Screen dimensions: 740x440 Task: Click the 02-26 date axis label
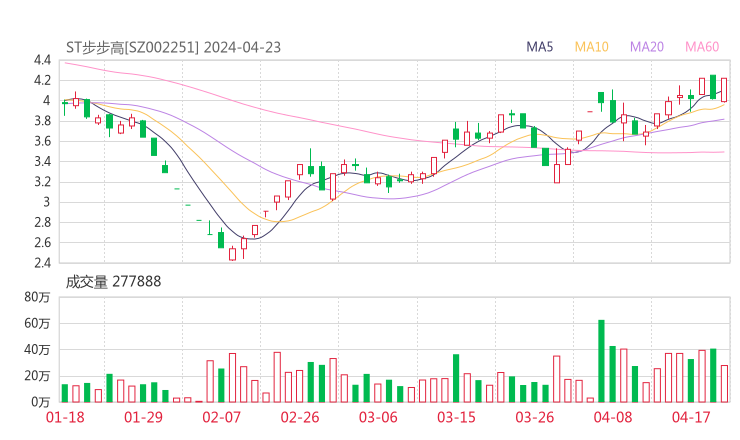[x=300, y=417]
